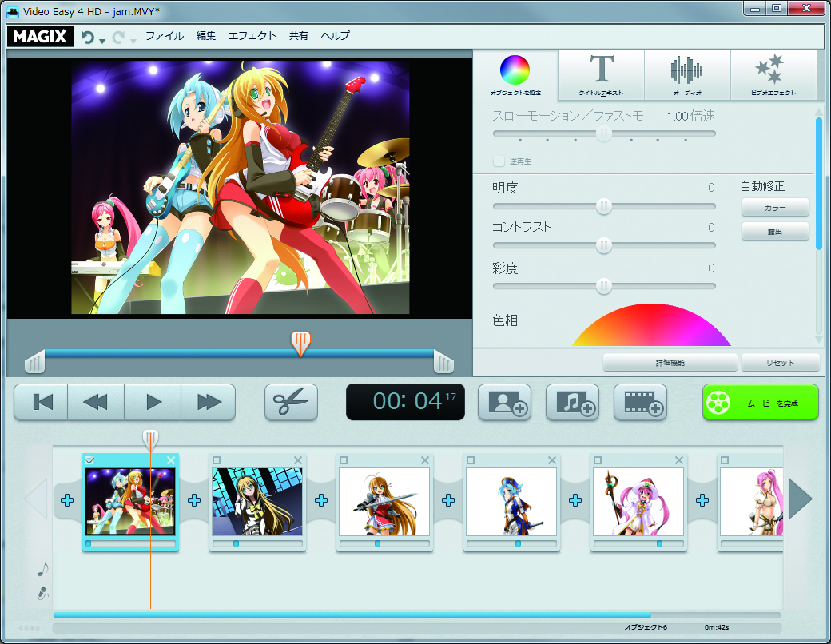Pick a hue on the 色相 color arc
Viewport: 831px width, 644px height.
(651, 324)
